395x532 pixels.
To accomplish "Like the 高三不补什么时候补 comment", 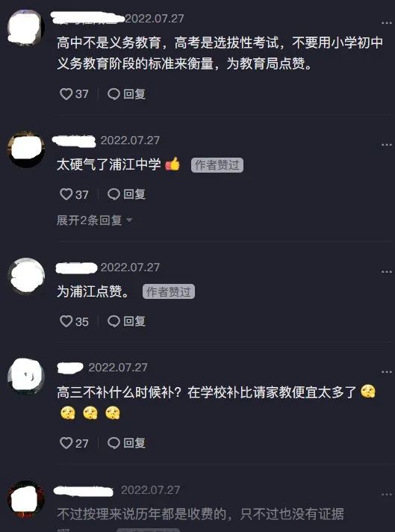I will (74, 443).
